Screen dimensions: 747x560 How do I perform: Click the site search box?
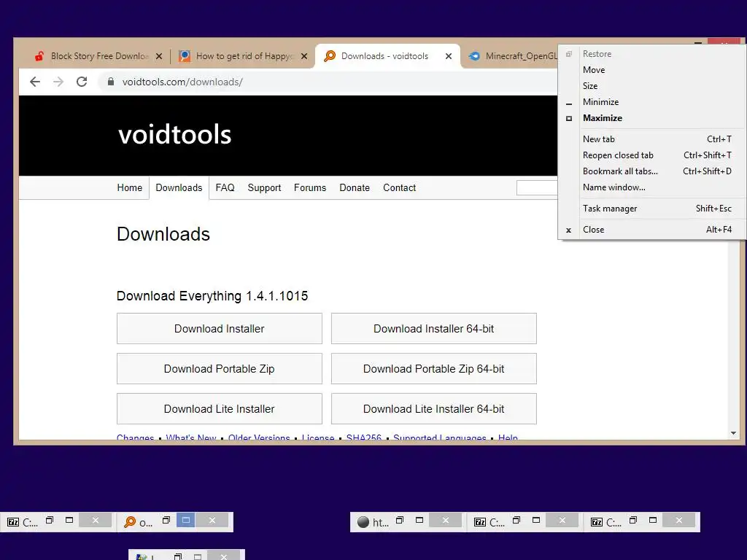(538, 187)
